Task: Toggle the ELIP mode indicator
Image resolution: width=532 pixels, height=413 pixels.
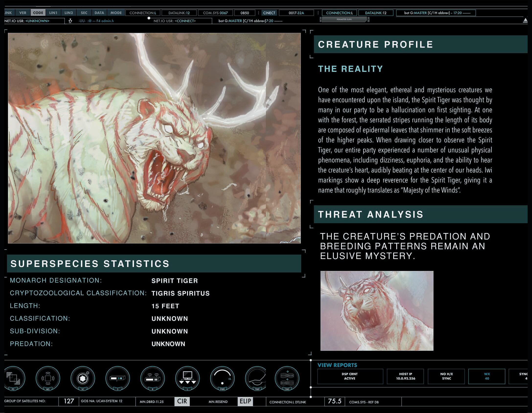Action: pyautogui.click(x=245, y=401)
